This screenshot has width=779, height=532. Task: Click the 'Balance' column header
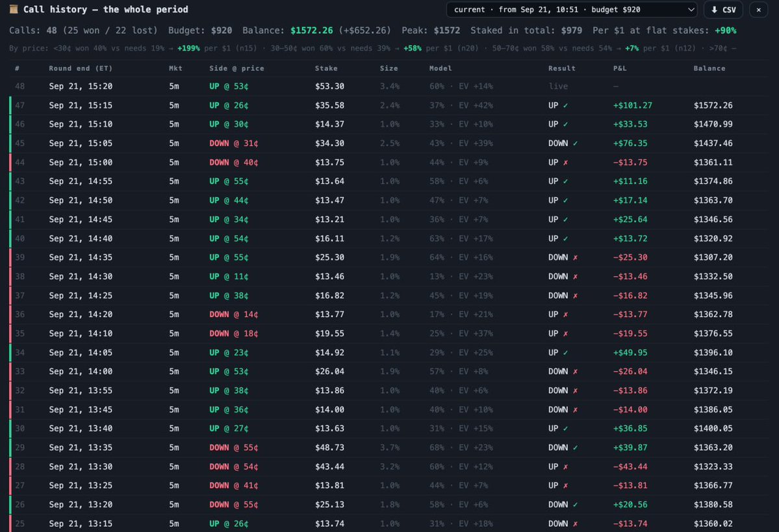709,69
